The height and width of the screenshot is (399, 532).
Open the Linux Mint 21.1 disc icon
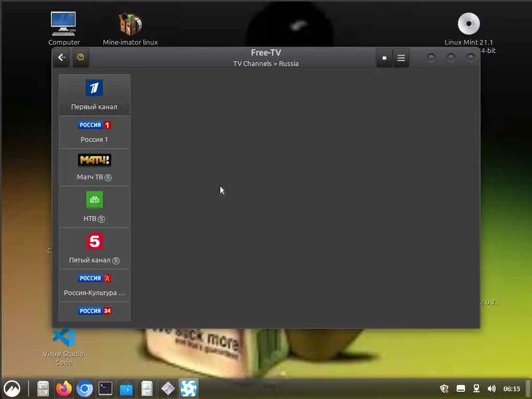tap(469, 29)
